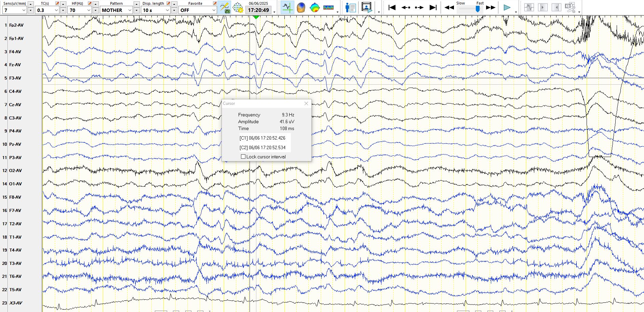This screenshot has width=644, height=312.
Task: Toggle the 50 Hz notch filter icon
Action: (x=225, y=8)
